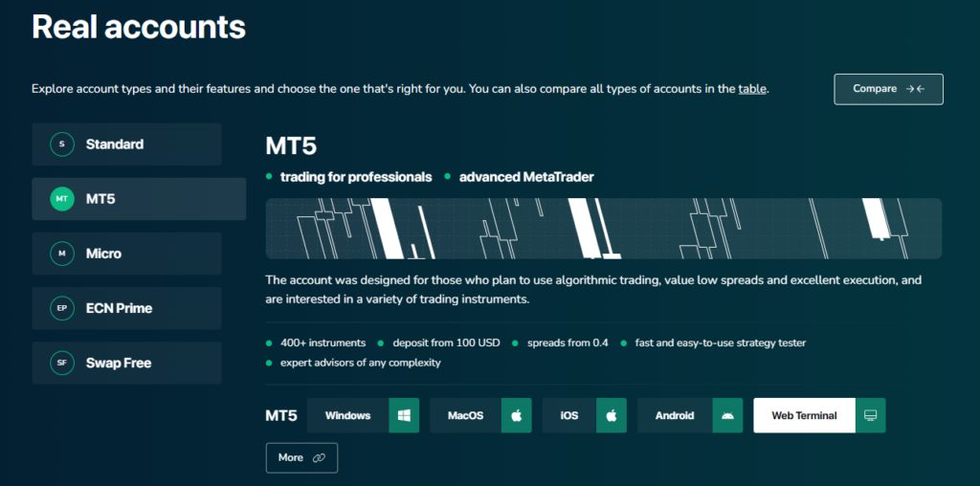Click 'fast and easy-to-use strategy tester' text
This screenshot has height=486, width=980.
[x=721, y=342]
